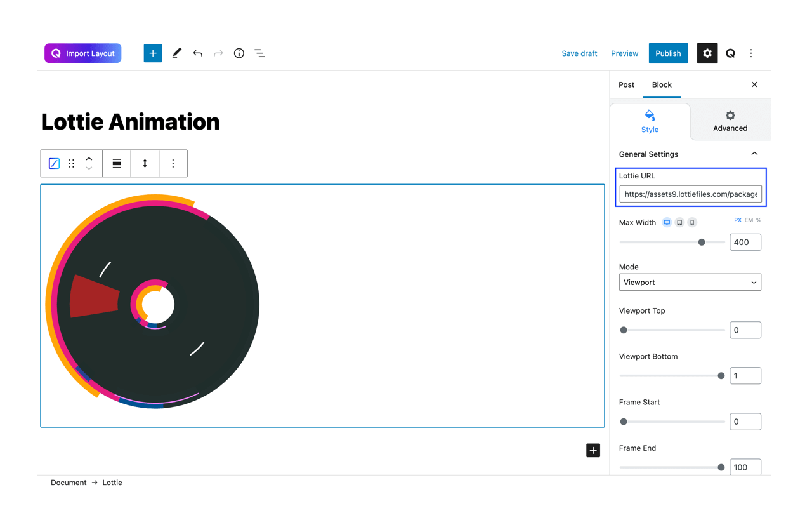Open the block inserter plus button

click(153, 53)
